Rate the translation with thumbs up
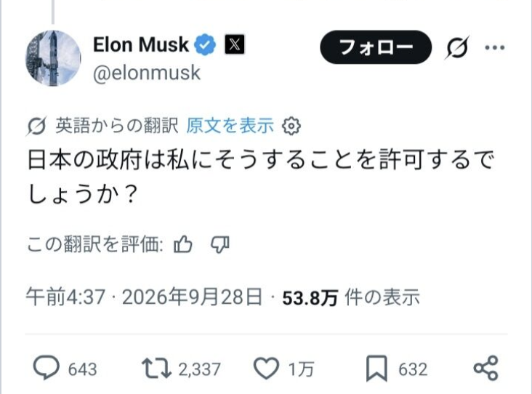532x394 pixels. click(183, 244)
